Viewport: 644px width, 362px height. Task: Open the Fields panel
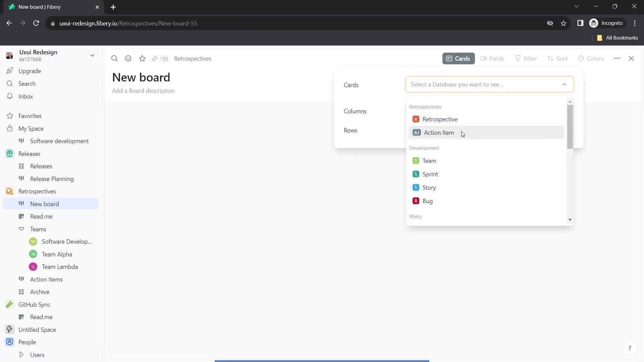click(x=492, y=58)
